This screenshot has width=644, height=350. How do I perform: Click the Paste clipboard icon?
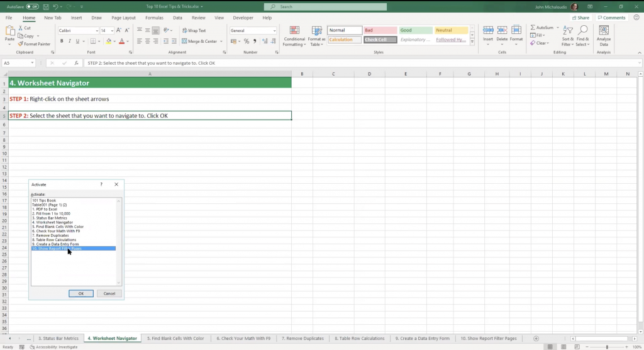click(9, 31)
